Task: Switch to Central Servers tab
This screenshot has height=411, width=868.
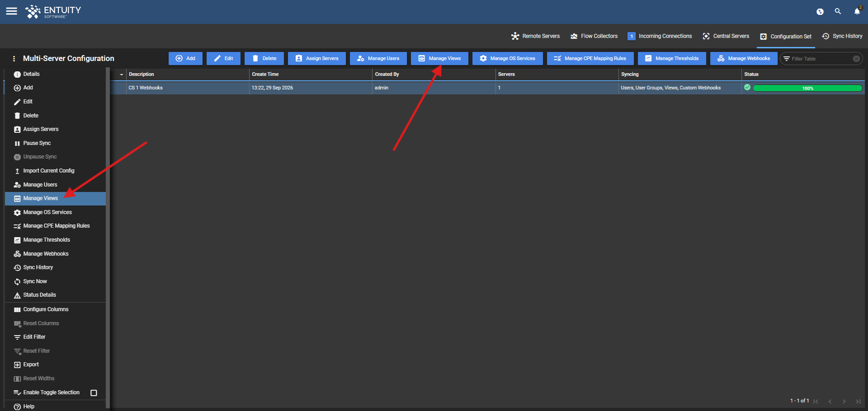Action: pyautogui.click(x=726, y=36)
